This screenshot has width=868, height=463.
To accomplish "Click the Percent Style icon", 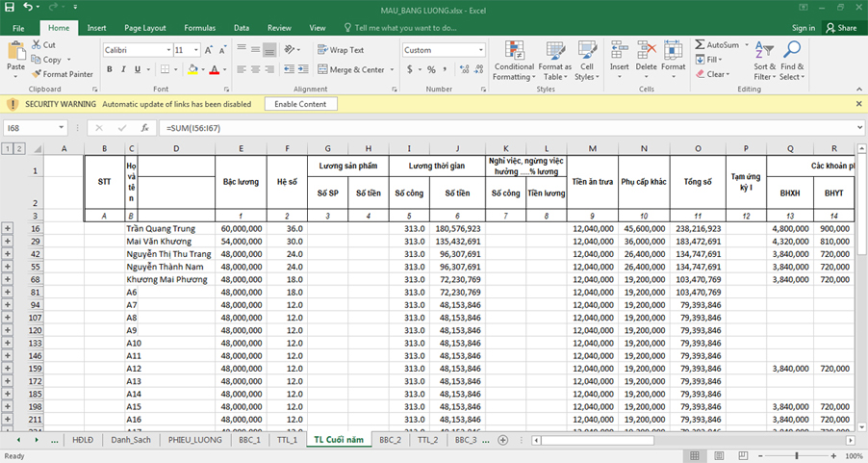I will click(431, 69).
